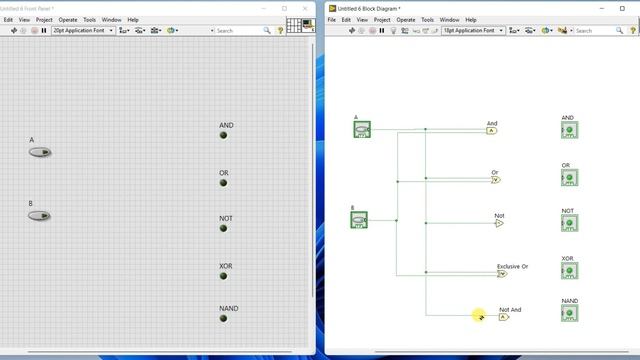Click the Front Panel context help question mark
The width and height of the screenshot is (640, 360).
280,30
